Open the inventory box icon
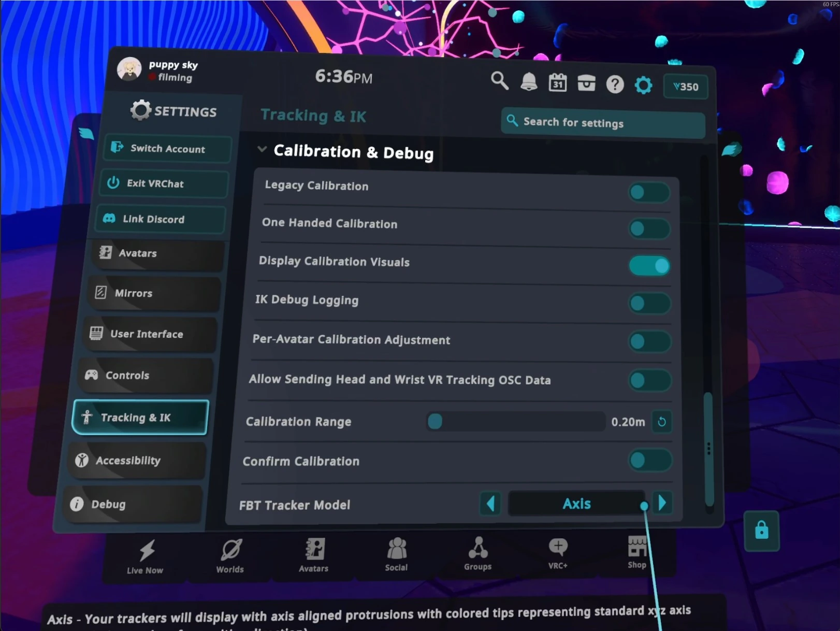The width and height of the screenshot is (840, 631). (586, 83)
